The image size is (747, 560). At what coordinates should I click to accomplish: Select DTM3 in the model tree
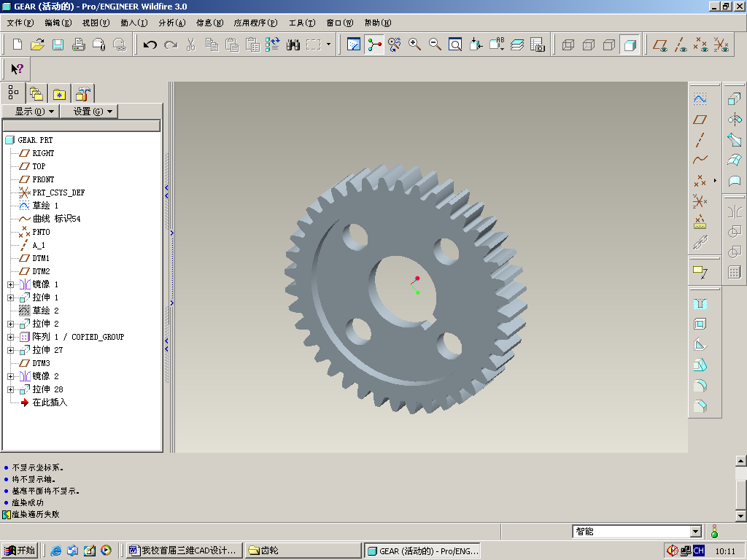click(41, 363)
